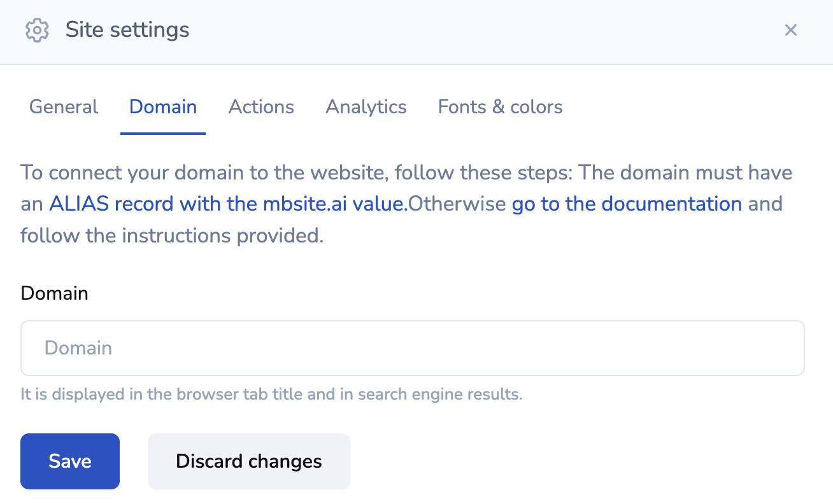Viewport: 833px width, 504px height.
Task: Switch to the General tab
Action: [64, 107]
